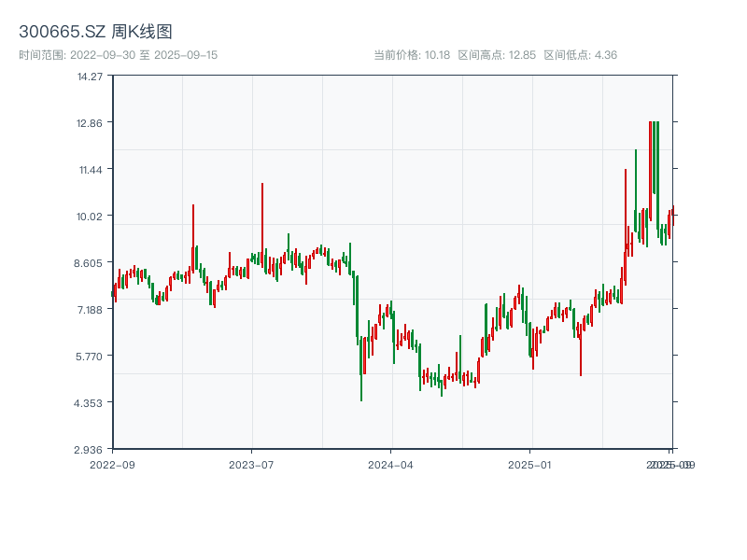Click the 区间低点 4.36 label
This screenshot has width=747, height=560.
point(580,55)
